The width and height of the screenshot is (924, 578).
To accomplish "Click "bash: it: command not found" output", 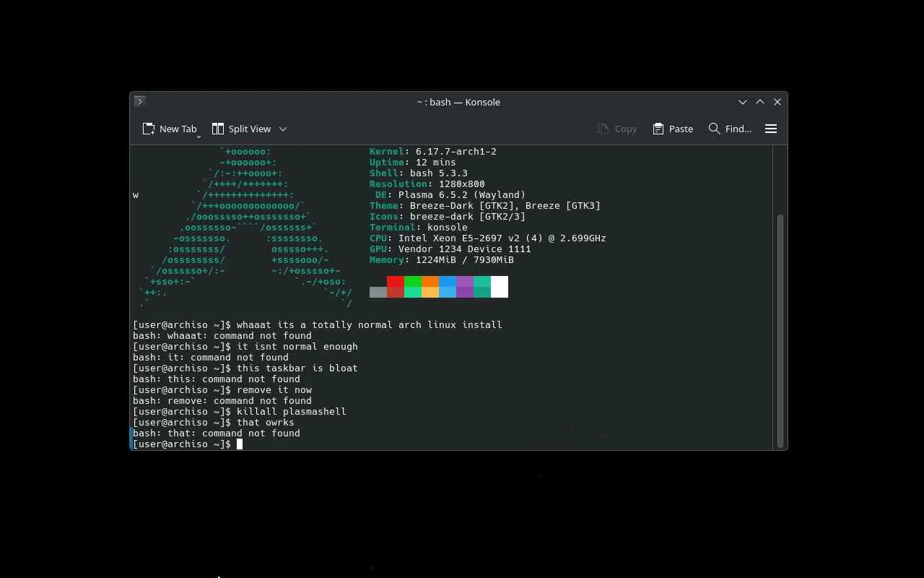I will pyautogui.click(x=211, y=358).
